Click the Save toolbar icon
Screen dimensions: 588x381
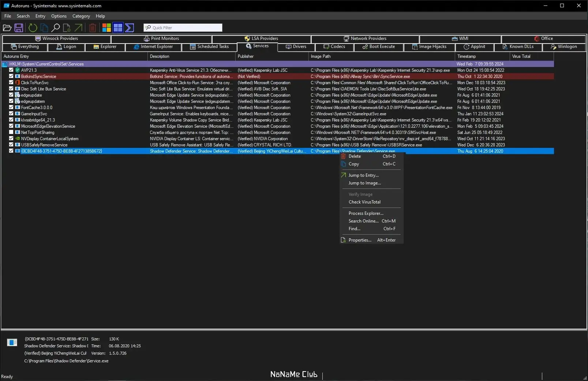[x=19, y=28]
